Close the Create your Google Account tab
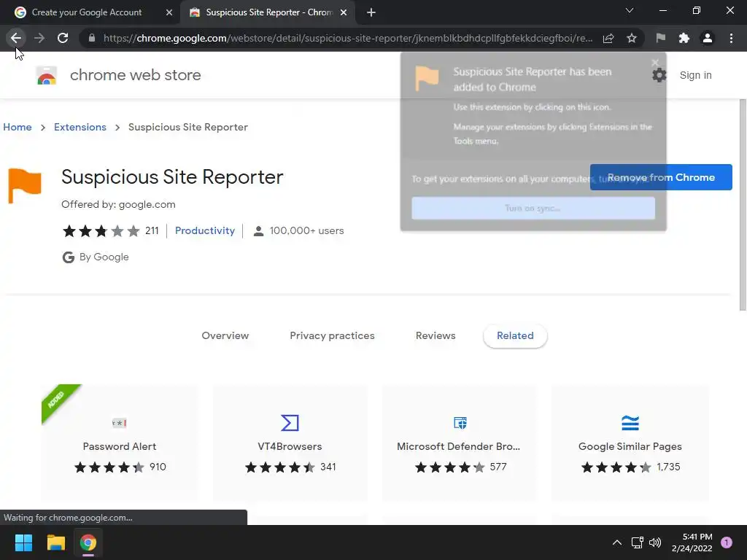The image size is (747, 560). pyautogui.click(x=169, y=12)
